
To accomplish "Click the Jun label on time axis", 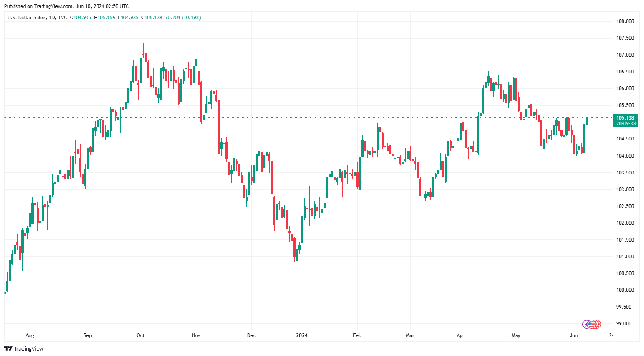I will 574,335.
